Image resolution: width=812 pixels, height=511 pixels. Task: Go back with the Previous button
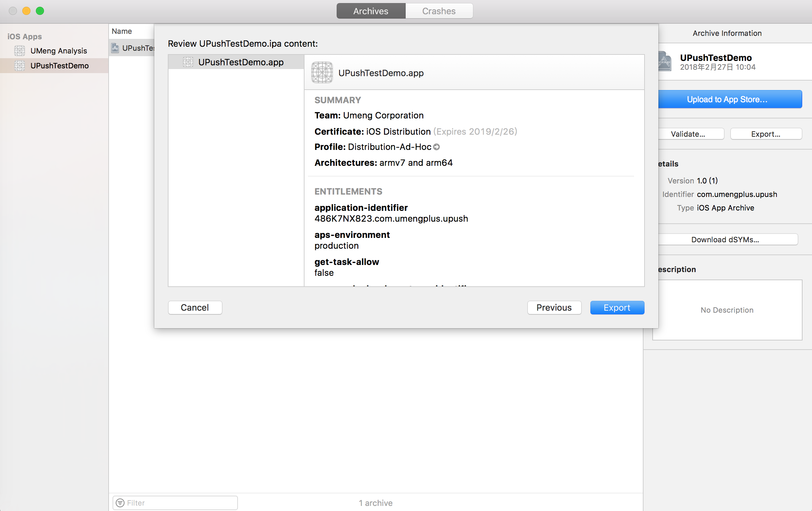(x=554, y=308)
